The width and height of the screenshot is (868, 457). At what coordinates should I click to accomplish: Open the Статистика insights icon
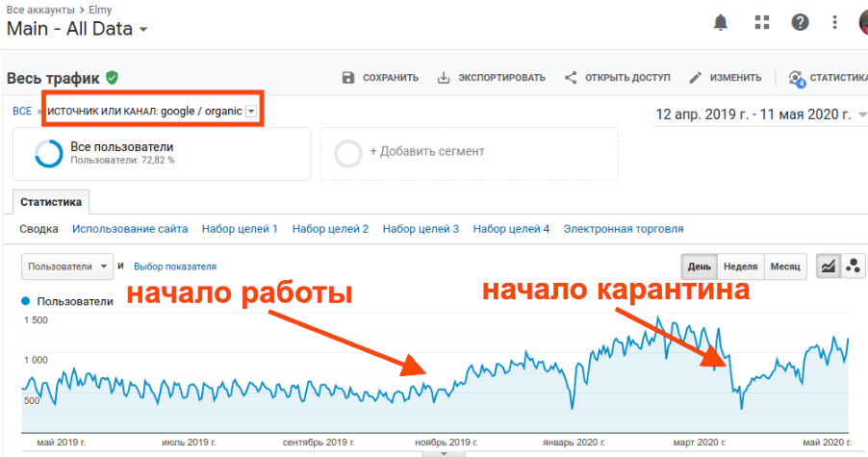pos(796,78)
